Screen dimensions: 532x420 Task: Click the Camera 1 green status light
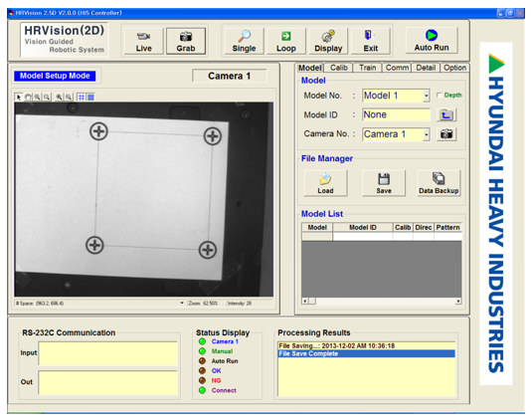tap(202, 341)
